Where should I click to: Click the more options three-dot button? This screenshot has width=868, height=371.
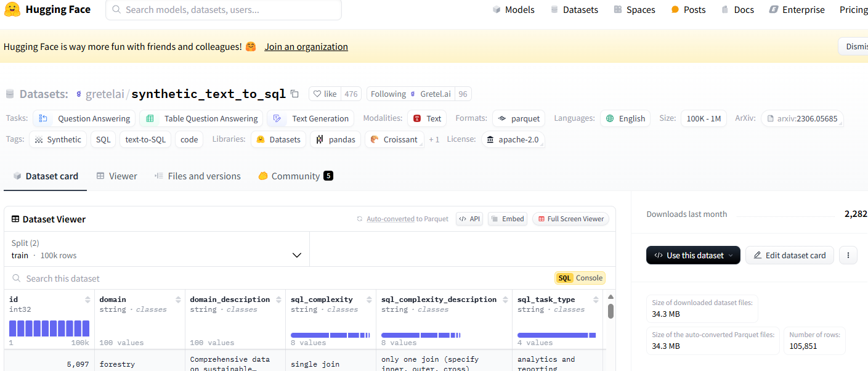[848, 255]
